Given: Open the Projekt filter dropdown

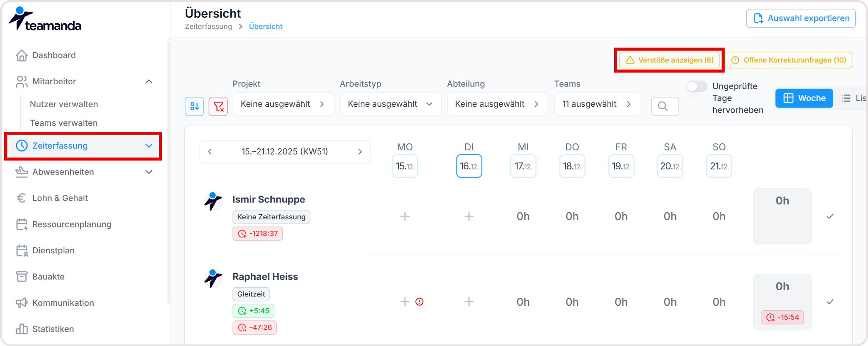Looking at the screenshot, I should [284, 104].
